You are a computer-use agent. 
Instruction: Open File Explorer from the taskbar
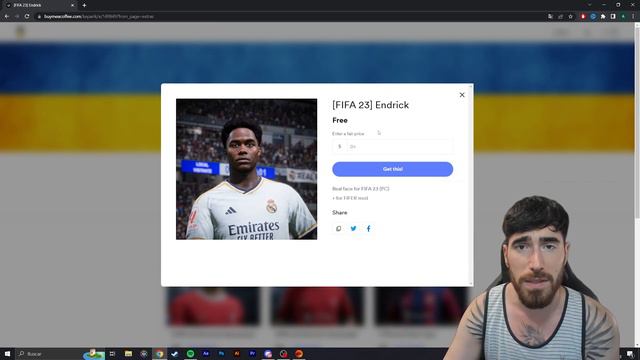pyautogui.click(x=128, y=353)
